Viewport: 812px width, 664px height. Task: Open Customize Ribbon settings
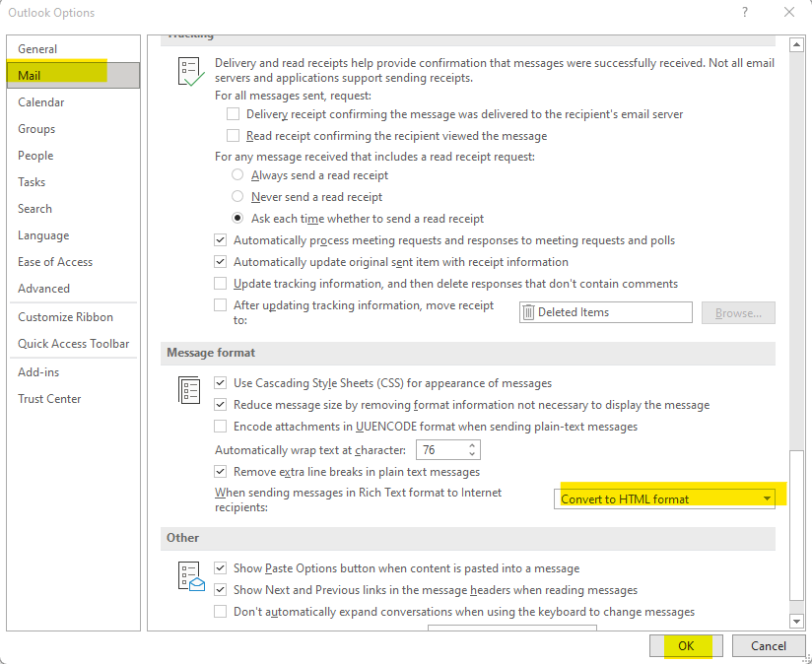(x=74, y=317)
